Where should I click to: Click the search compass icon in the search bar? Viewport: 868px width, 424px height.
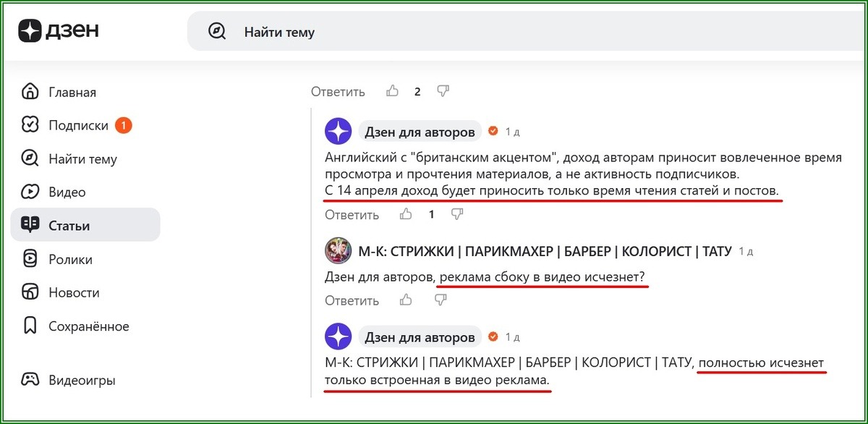click(x=217, y=32)
